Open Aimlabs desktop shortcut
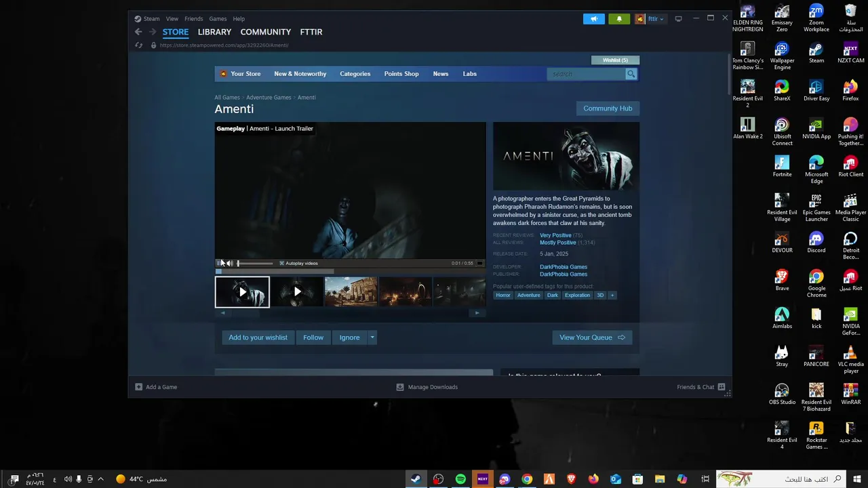The height and width of the screenshot is (488, 868). pos(782,319)
